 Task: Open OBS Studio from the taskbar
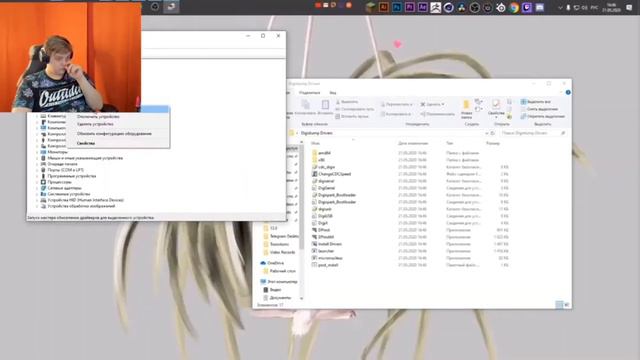point(475,7)
